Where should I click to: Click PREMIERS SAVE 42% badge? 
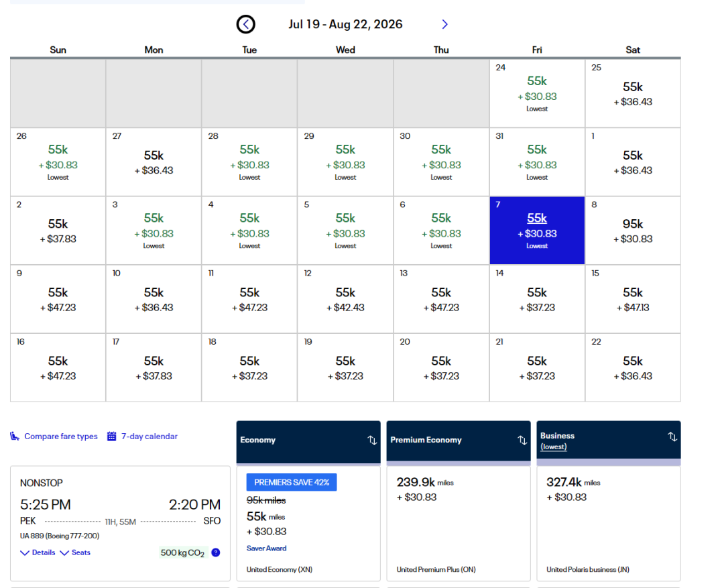click(292, 482)
